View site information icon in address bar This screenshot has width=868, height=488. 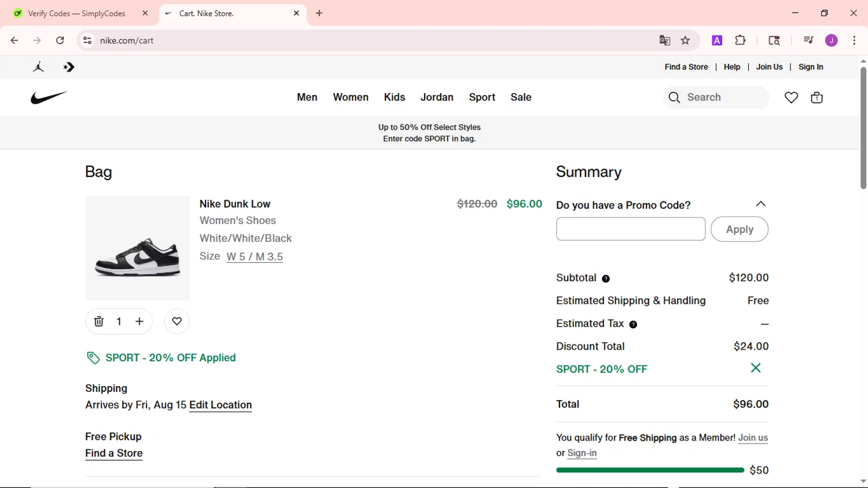click(x=87, y=41)
